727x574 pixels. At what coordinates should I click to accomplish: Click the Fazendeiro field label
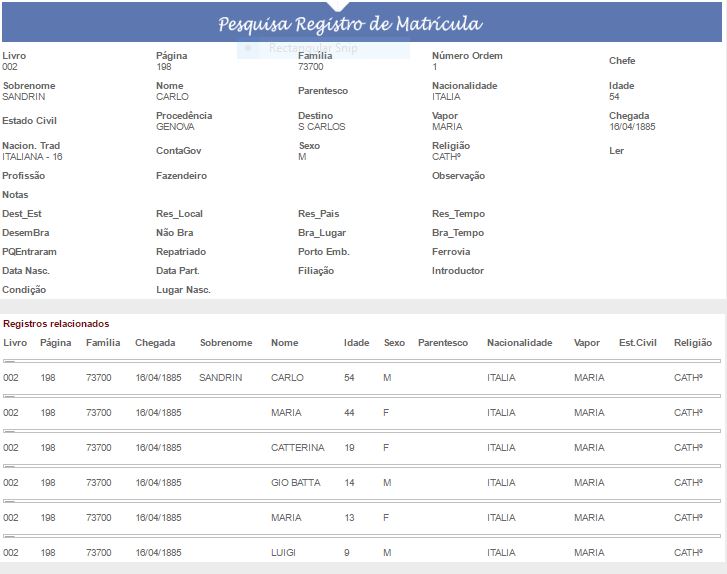(x=181, y=176)
